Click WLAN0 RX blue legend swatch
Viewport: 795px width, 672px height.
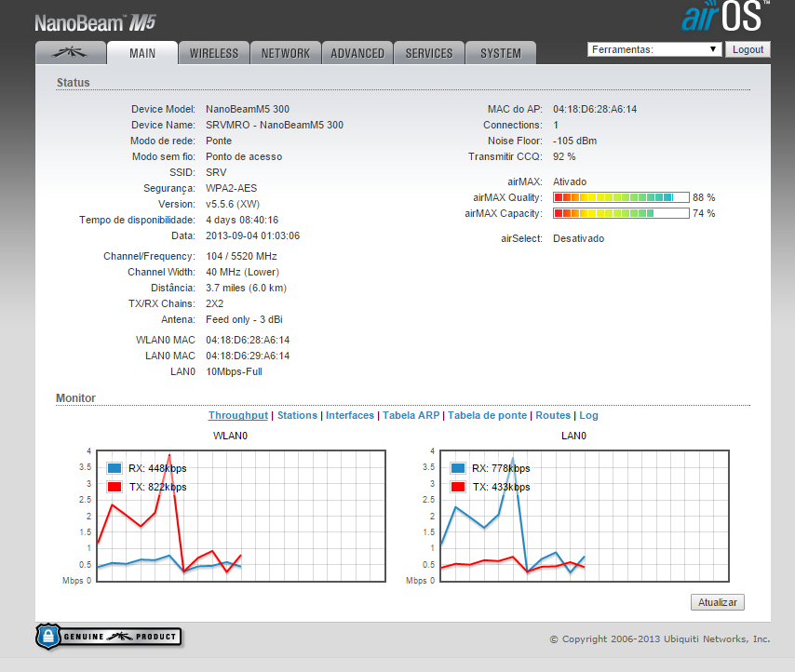click(x=115, y=468)
